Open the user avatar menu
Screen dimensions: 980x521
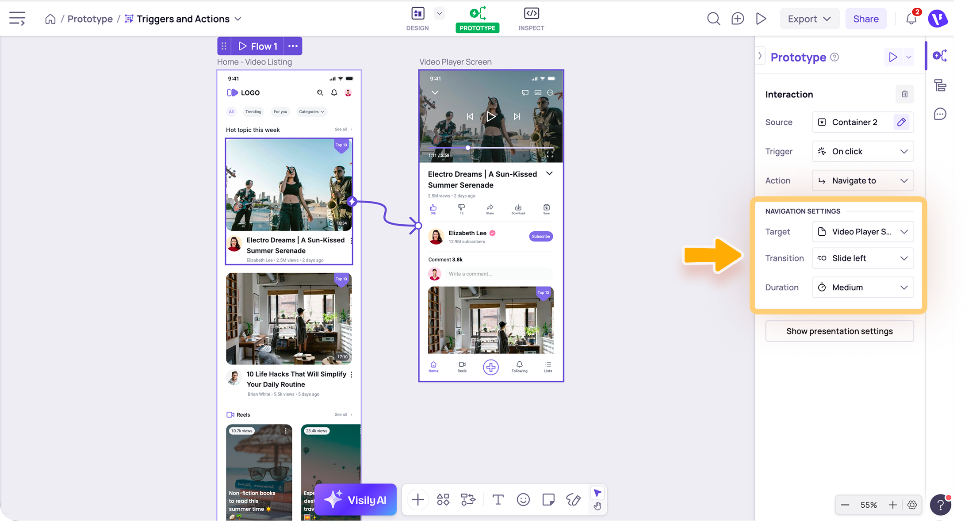(x=938, y=19)
